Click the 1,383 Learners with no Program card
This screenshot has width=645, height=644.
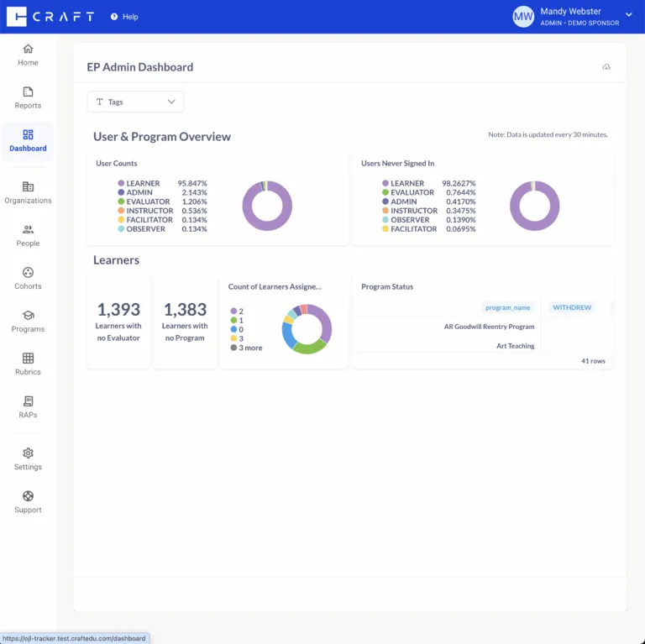[185, 322]
